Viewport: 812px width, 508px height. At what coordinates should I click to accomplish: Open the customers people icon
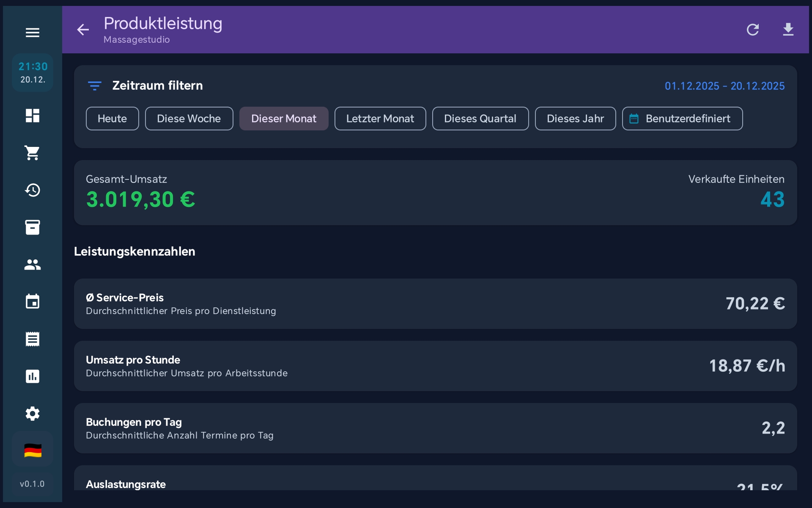33,265
